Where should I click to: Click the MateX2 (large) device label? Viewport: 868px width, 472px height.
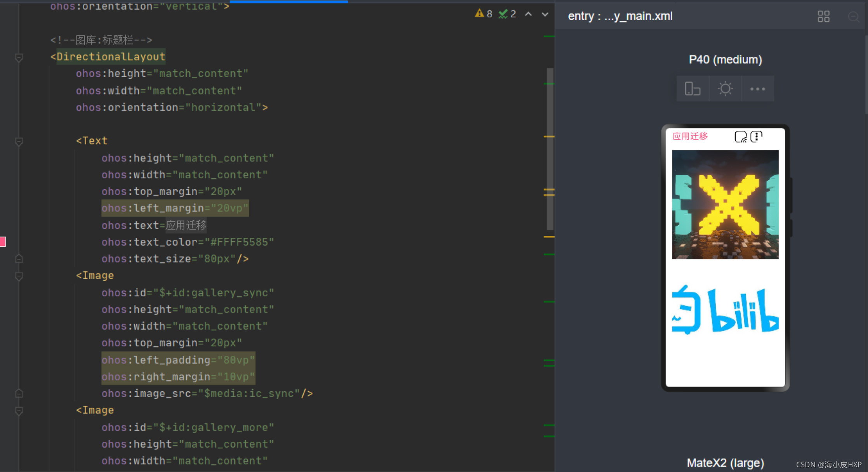click(x=725, y=463)
